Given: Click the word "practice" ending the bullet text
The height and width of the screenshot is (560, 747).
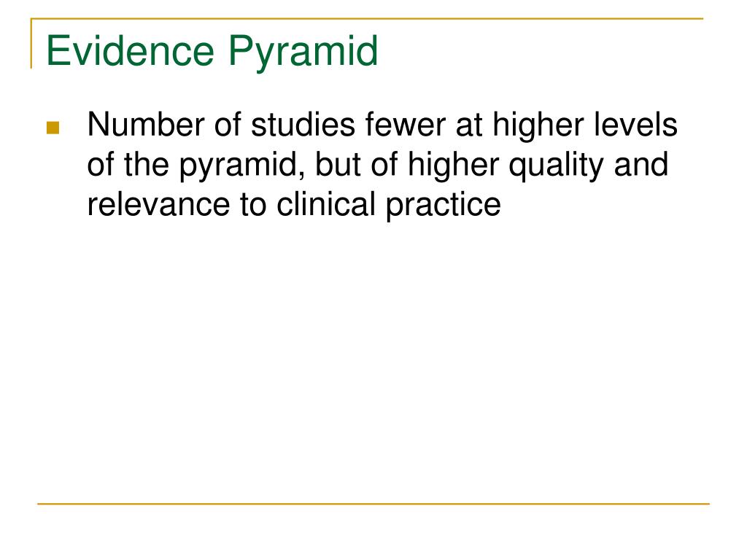Looking at the screenshot, I should (x=444, y=206).
